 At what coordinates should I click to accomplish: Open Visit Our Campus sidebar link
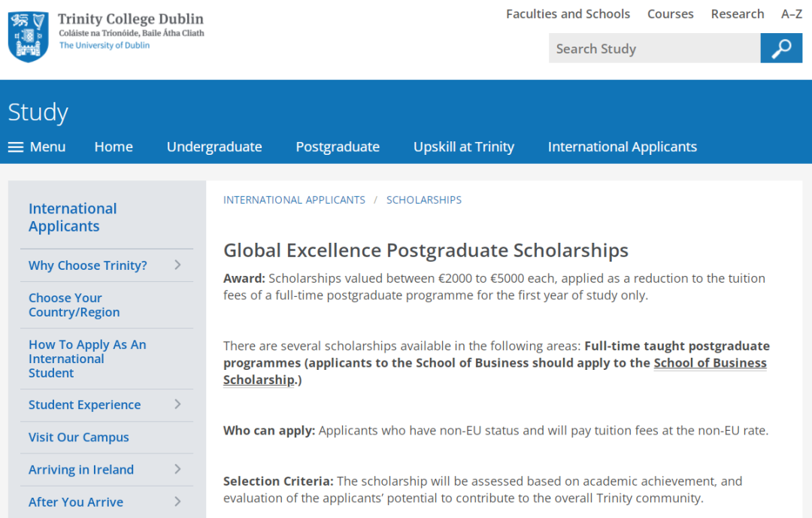pos(79,438)
